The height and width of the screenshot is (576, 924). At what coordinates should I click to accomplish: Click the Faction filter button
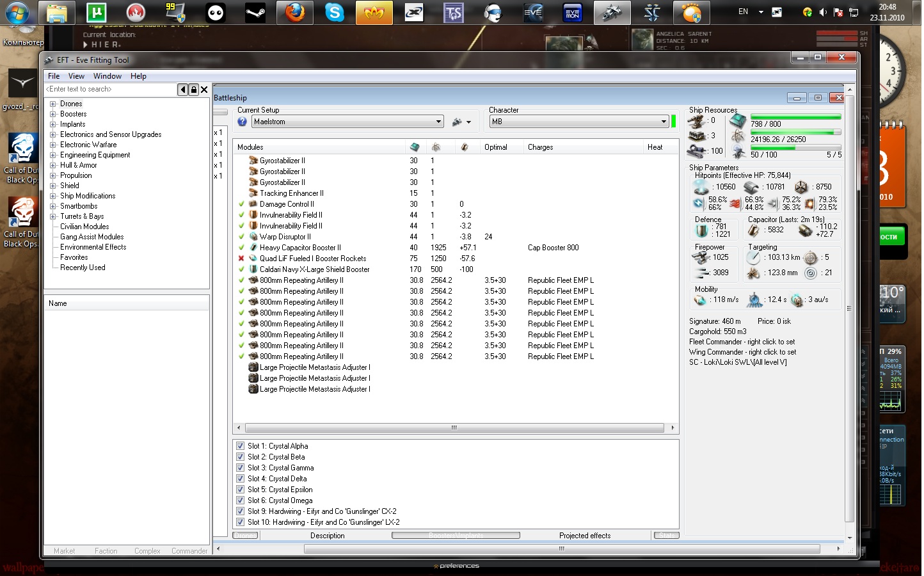pyautogui.click(x=106, y=551)
